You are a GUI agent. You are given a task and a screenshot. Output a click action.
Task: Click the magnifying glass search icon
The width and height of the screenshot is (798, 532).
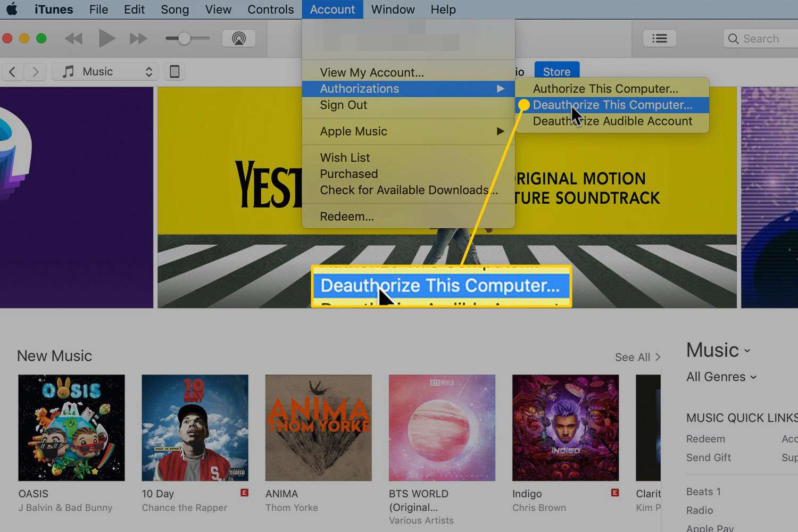pyautogui.click(x=733, y=39)
